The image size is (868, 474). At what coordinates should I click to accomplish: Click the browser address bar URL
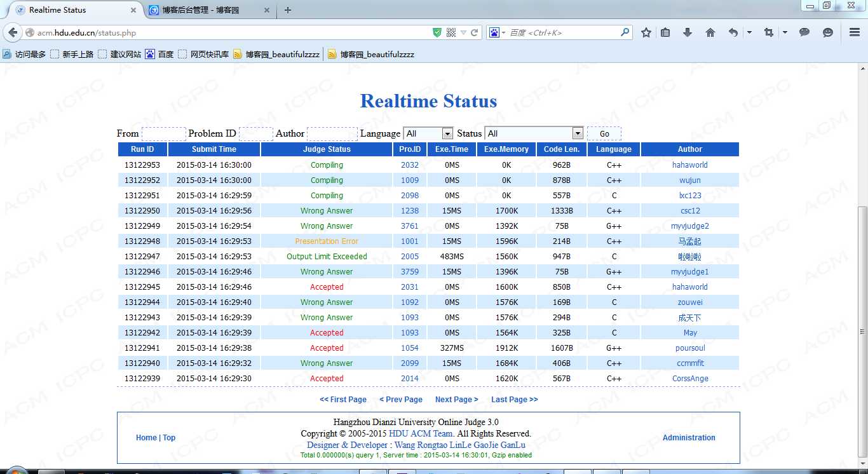pos(229,32)
